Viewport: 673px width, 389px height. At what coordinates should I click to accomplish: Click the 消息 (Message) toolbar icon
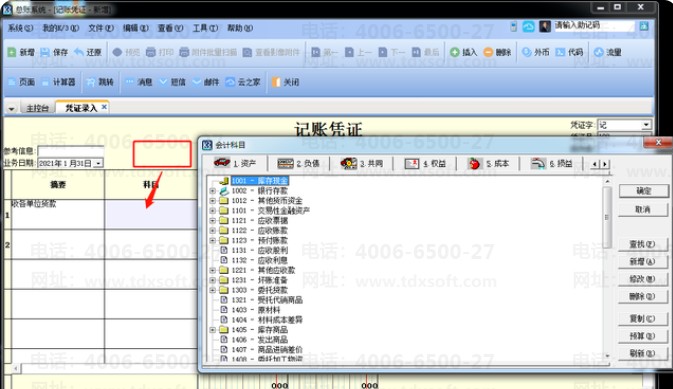129,82
